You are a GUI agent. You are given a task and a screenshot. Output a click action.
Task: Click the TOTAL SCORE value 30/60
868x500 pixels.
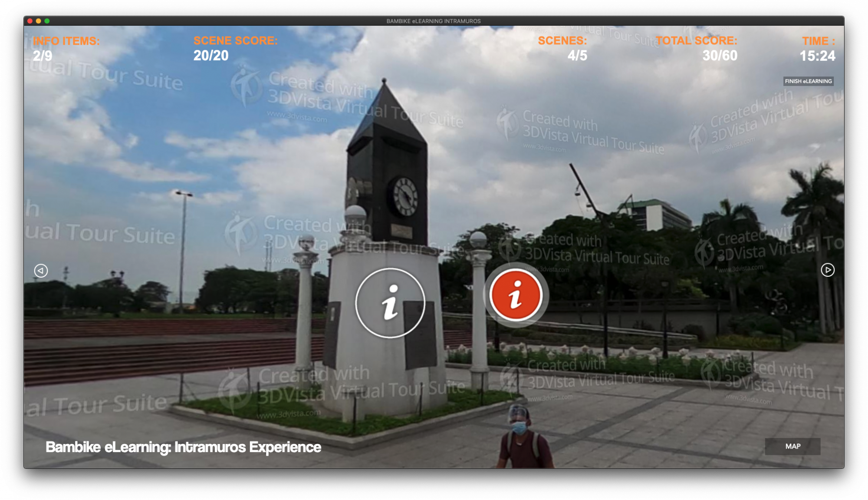coord(720,55)
